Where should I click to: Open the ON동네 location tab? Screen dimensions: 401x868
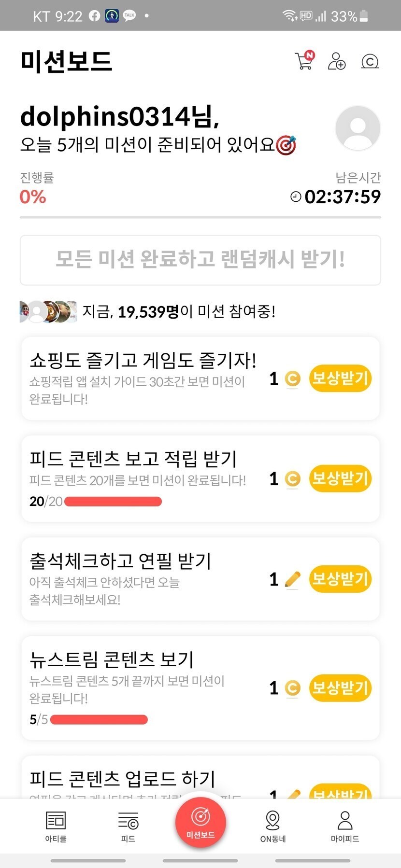click(273, 826)
